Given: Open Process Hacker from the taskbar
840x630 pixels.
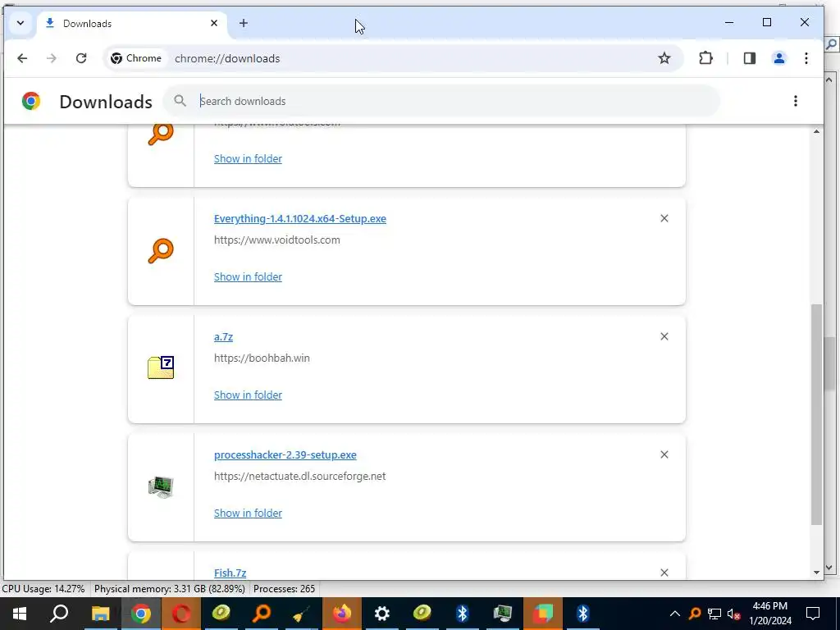Looking at the screenshot, I should 503,614.
